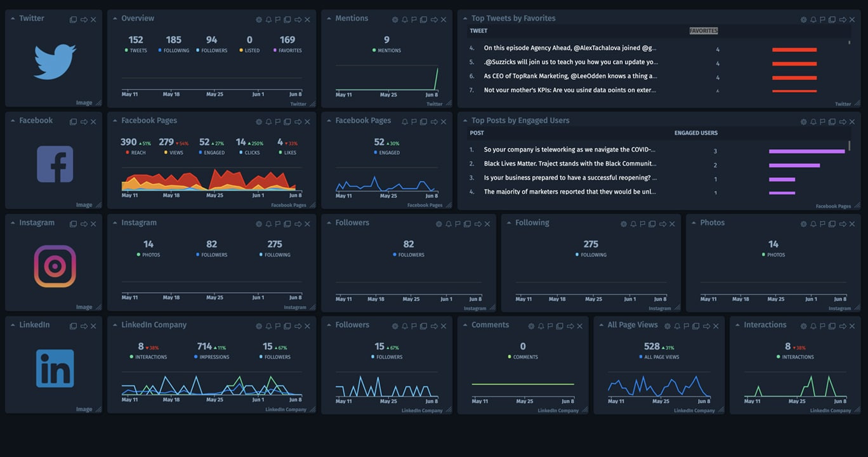Viewport: 868px width, 457px height.
Task: Click bell icon on Top Tweets by Favorites
Action: point(813,20)
